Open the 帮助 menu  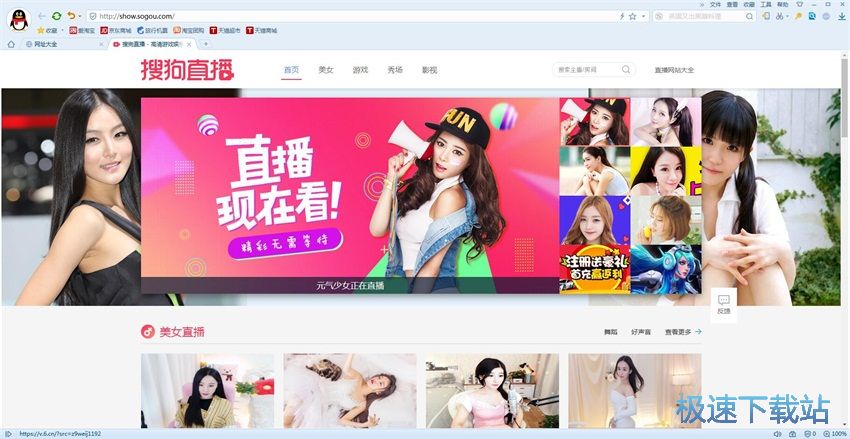tap(783, 4)
